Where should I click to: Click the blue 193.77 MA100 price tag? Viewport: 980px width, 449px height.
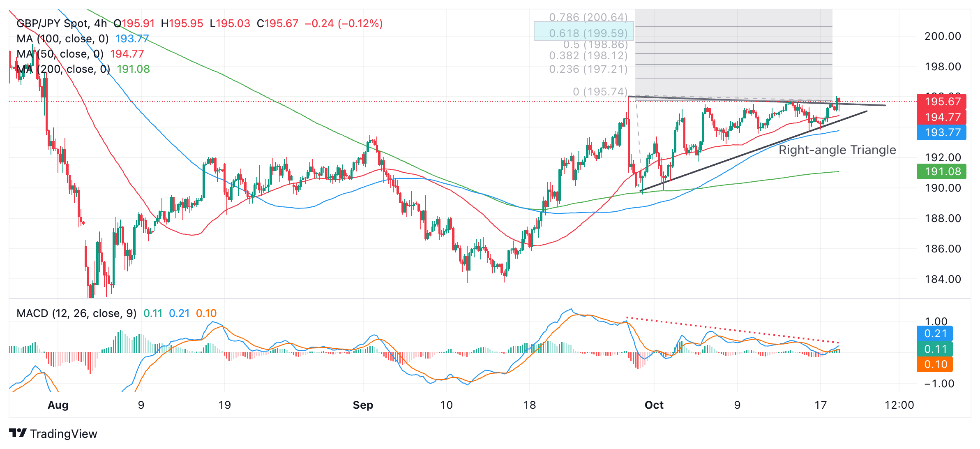coord(942,132)
